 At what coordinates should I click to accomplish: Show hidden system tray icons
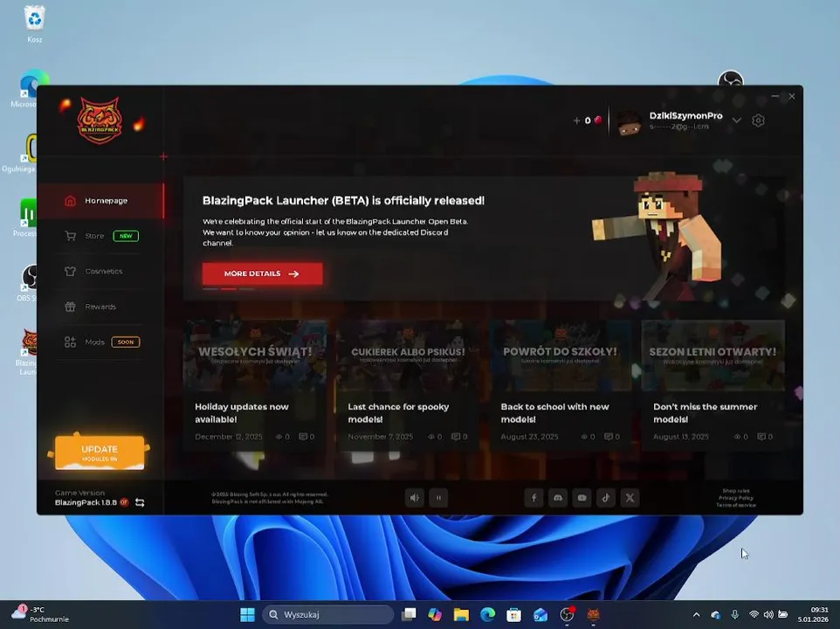[697, 614]
